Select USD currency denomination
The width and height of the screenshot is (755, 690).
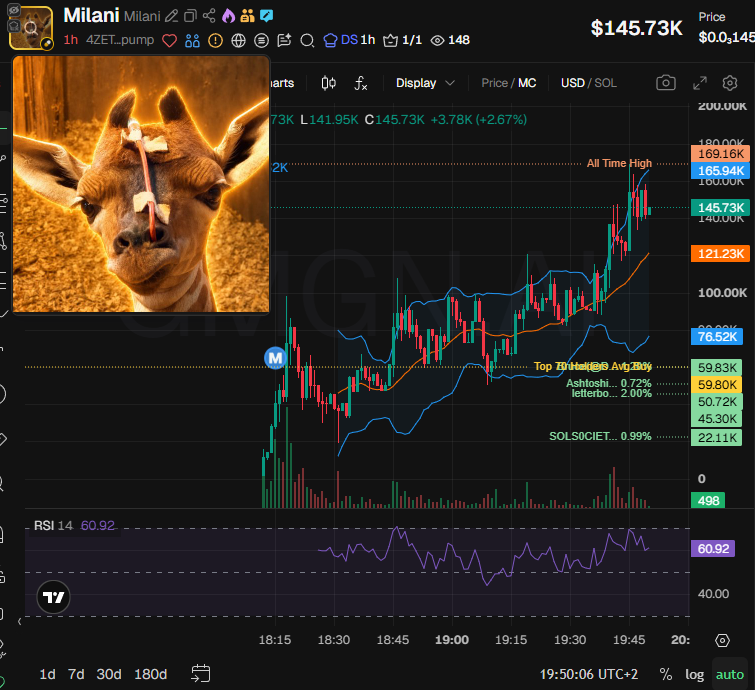click(573, 83)
